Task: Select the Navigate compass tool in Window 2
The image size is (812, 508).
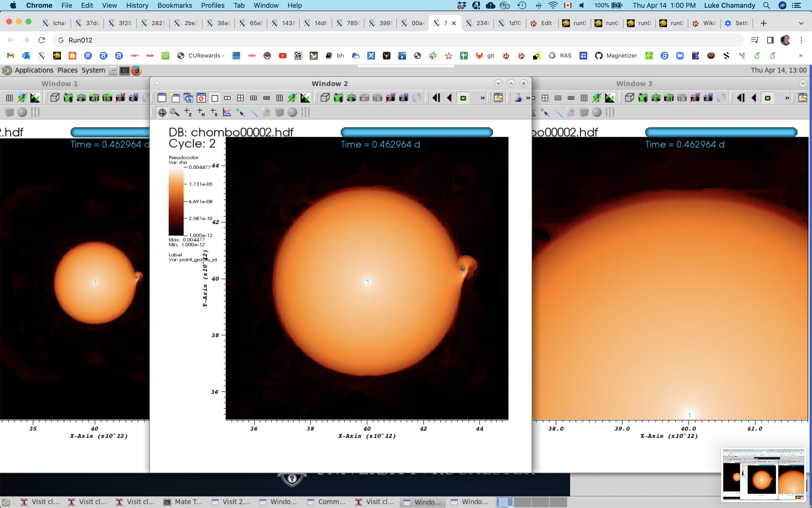Action: (x=162, y=112)
